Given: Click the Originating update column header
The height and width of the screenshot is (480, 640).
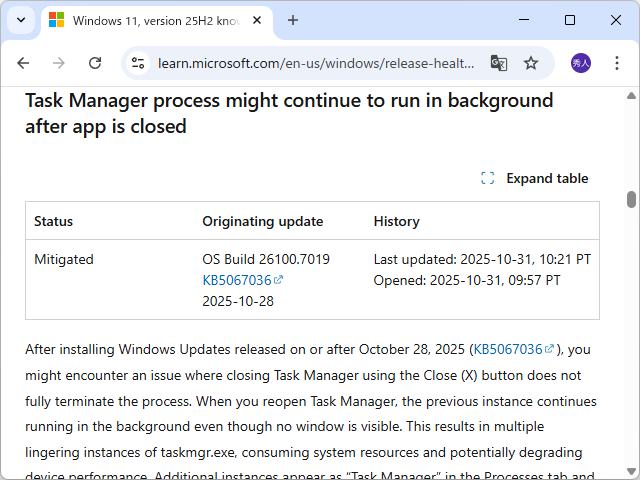Looking at the screenshot, I should click(262, 221).
